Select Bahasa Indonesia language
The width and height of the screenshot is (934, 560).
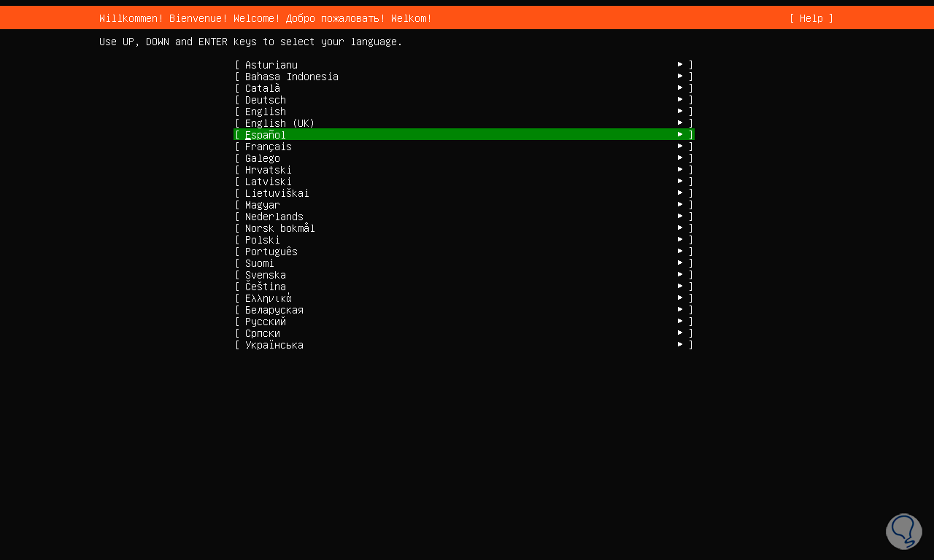(464, 77)
